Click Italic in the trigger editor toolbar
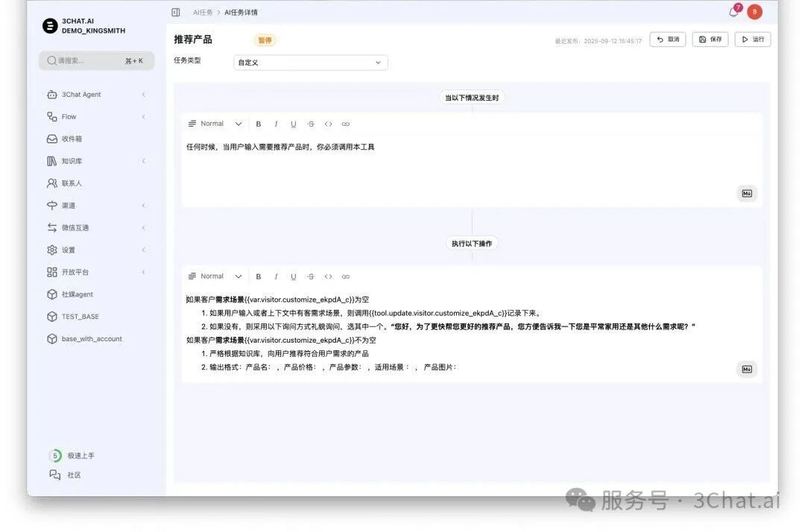This screenshot has height=532, width=805. (x=277, y=124)
